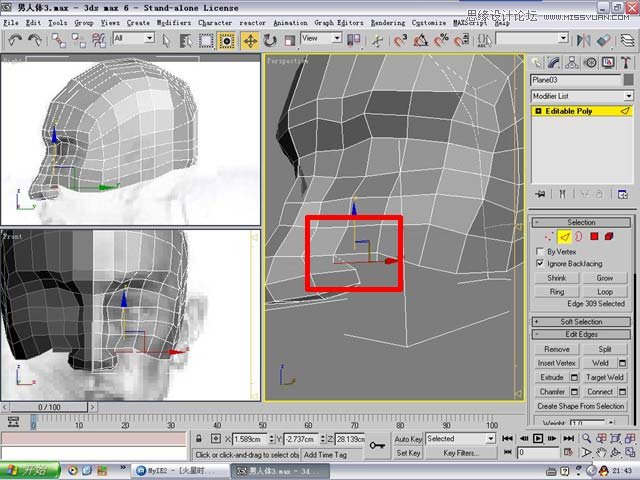Toggle the Spinner Snap icon
Screen dimensions: 640x480
point(461,40)
